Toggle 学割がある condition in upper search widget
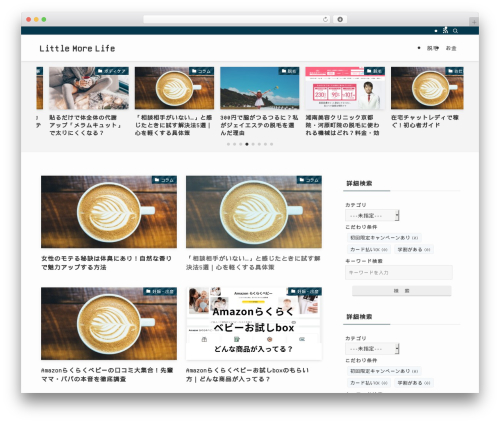Screen dimensions: 500x423 click(414, 249)
